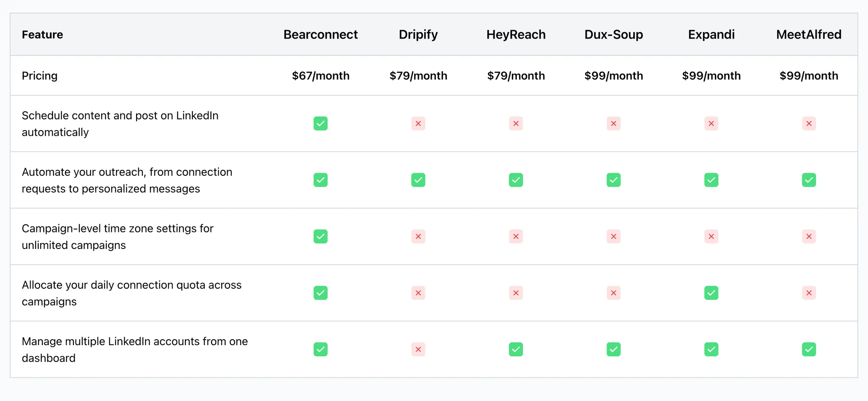Click Bearconnect's check for campaign time zone settings
This screenshot has width=868, height=401.
tap(320, 236)
